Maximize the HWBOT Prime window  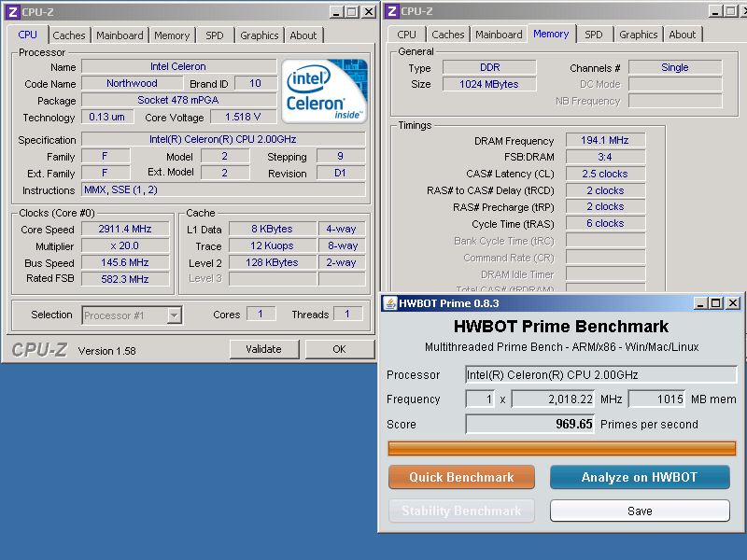coord(716,303)
